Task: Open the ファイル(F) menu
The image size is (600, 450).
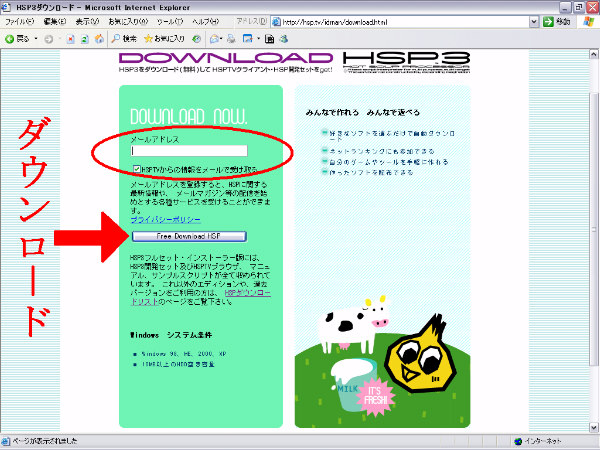Action: click(20, 21)
